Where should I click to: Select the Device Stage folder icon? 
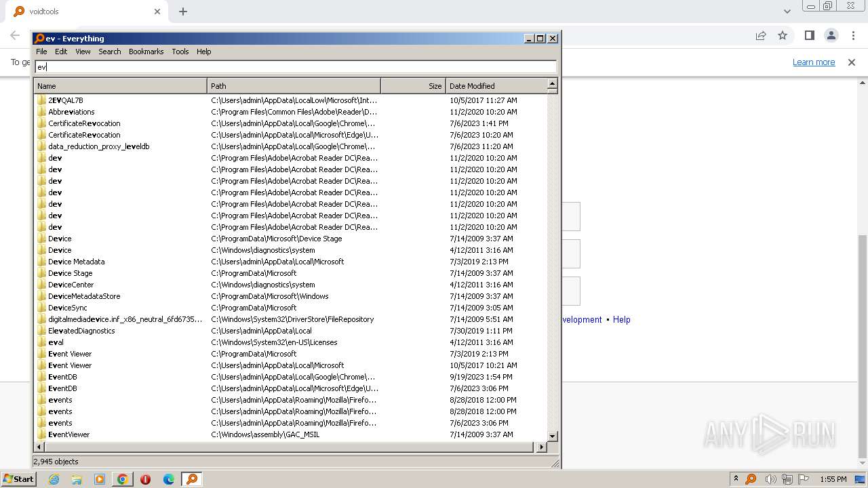(x=41, y=273)
